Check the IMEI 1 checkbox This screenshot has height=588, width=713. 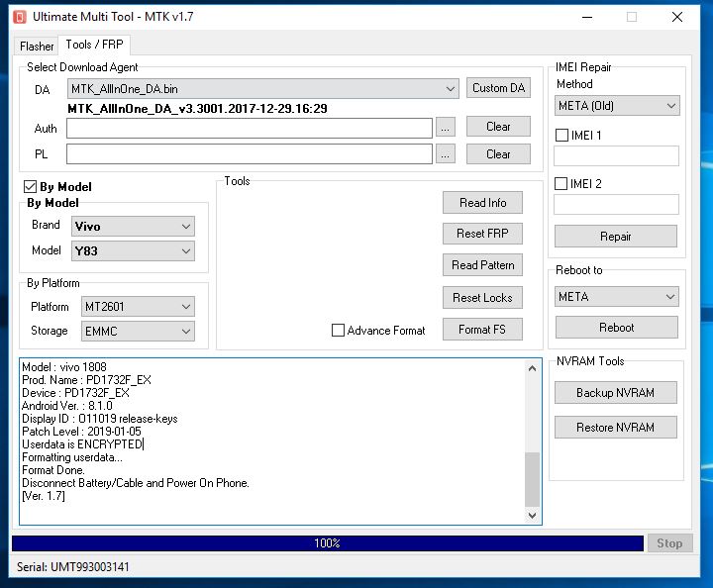click(x=562, y=135)
